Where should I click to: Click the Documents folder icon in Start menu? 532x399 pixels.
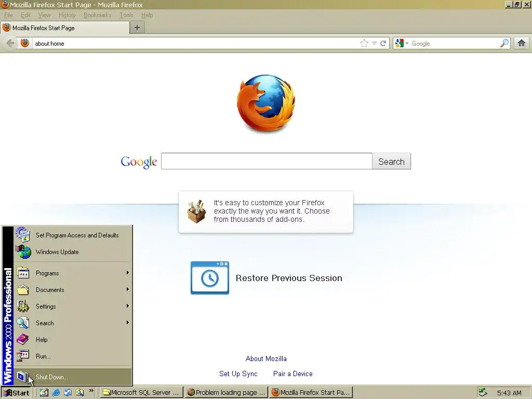23,289
